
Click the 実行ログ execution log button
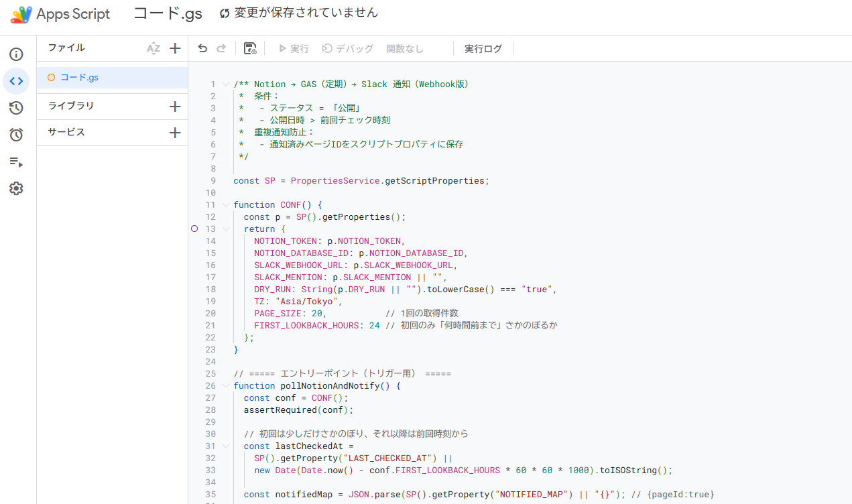coord(483,49)
